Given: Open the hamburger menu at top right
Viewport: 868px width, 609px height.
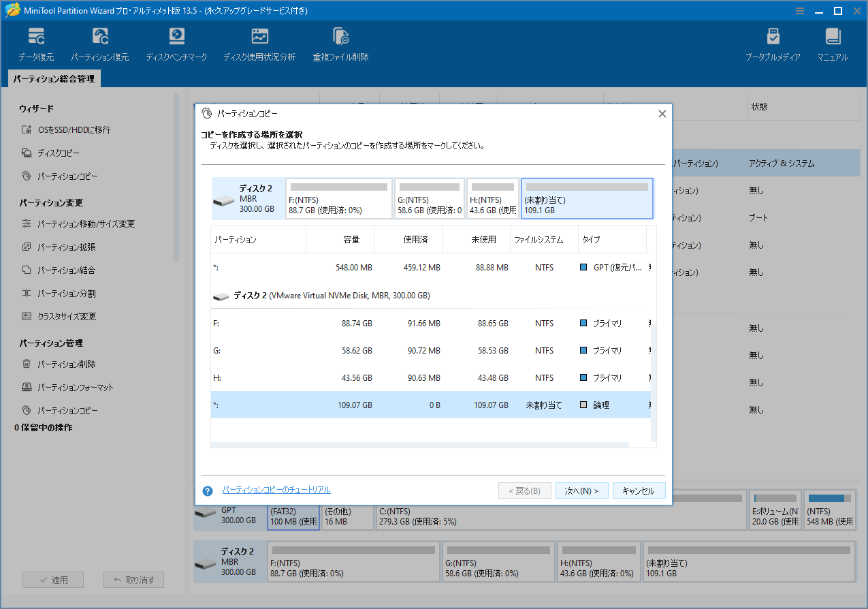Looking at the screenshot, I should (799, 11).
